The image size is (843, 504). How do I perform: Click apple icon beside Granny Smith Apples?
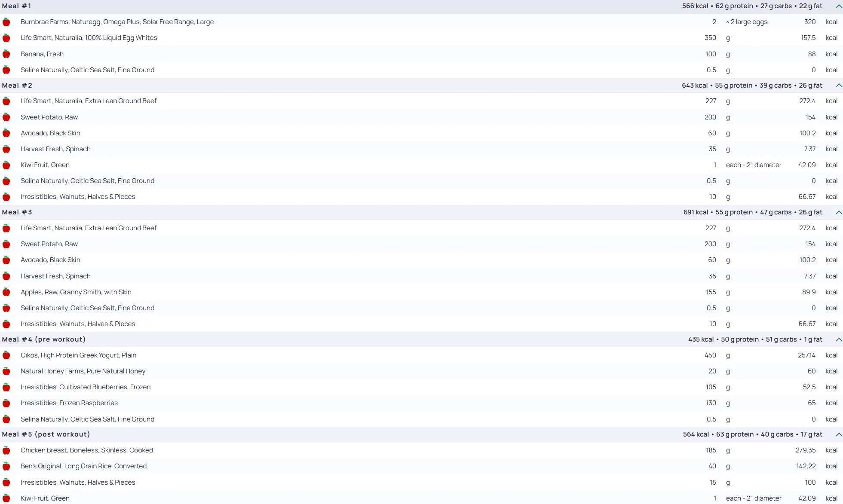pos(6,292)
